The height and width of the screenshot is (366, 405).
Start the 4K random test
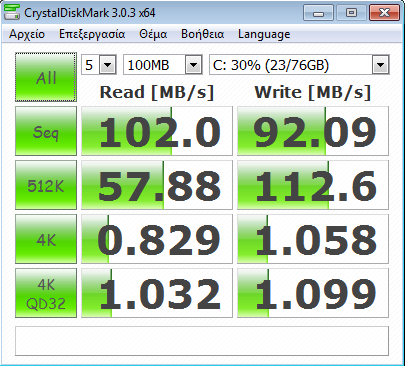click(x=46, y=239)
